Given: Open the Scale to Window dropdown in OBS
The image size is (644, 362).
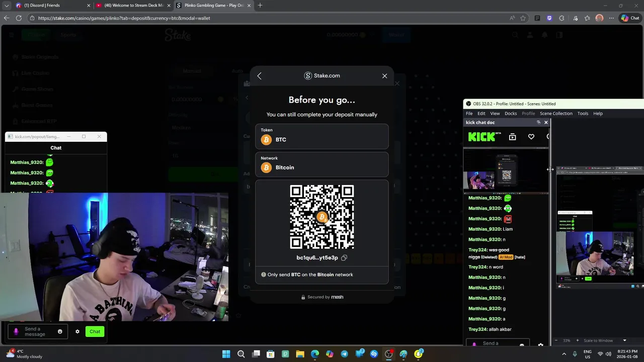Looking at the screenshot, I should point(605,340).
